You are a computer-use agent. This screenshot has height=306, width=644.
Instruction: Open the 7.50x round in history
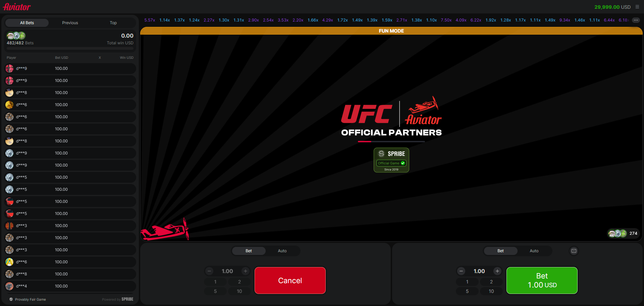click(446, 20)
